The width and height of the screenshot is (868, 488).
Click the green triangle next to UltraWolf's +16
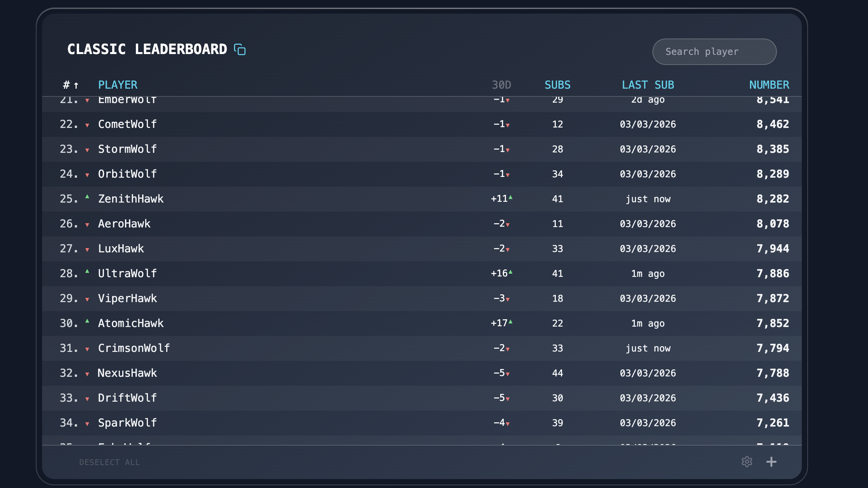pos(511,273)
